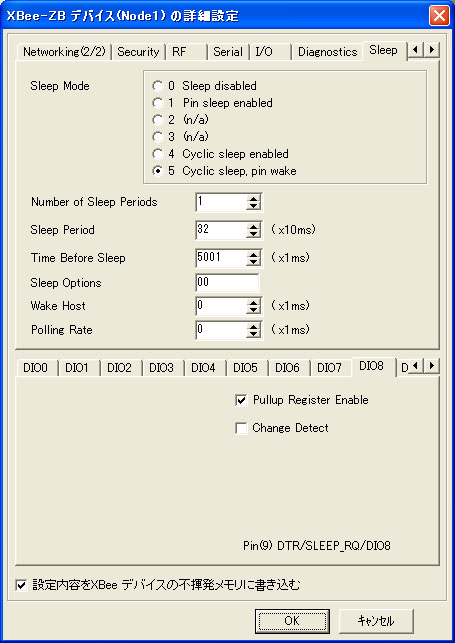
Task: Enable the Change Detect checkbox
Action: coord(241,429)
